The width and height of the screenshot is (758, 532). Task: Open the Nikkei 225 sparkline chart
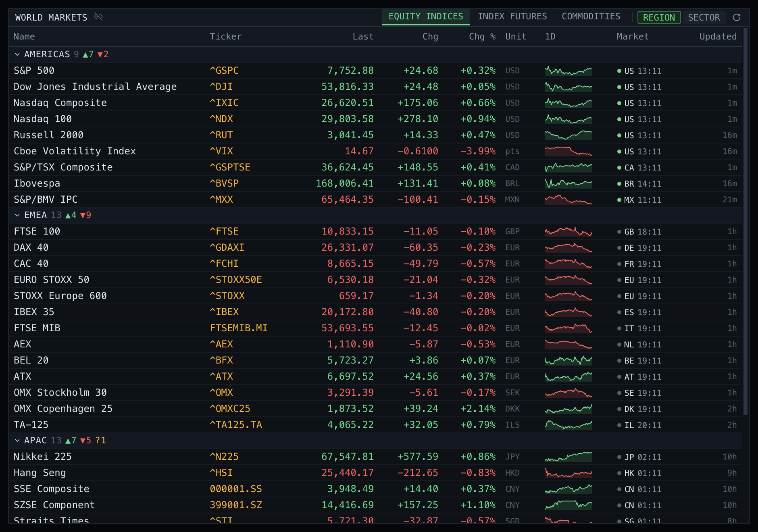pos(568,457)
